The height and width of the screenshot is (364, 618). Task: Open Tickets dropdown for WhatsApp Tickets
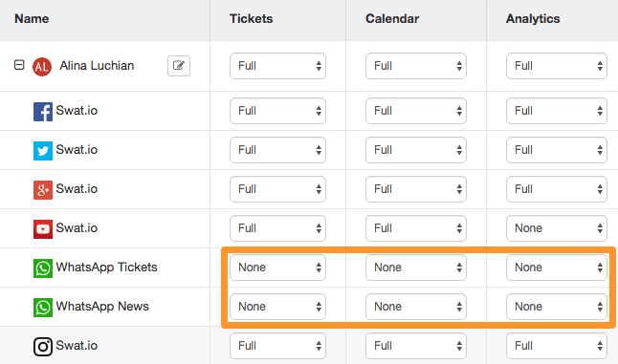coord(277,268)
